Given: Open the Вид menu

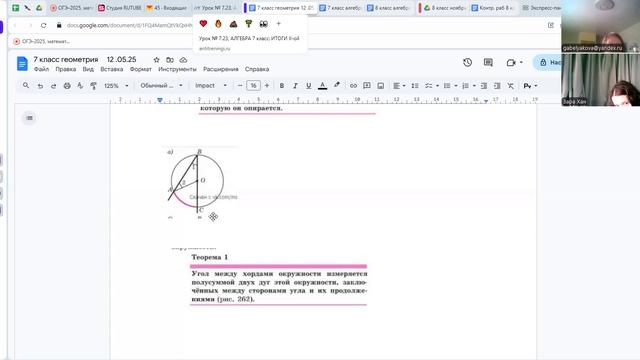Looking at the screenshot, I should point(88,69).
